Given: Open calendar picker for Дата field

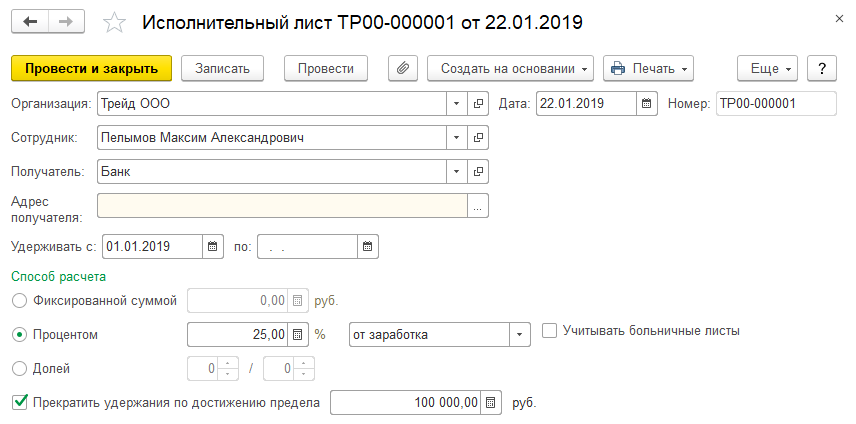Looking at the screenshot, I should pos(647,103).
